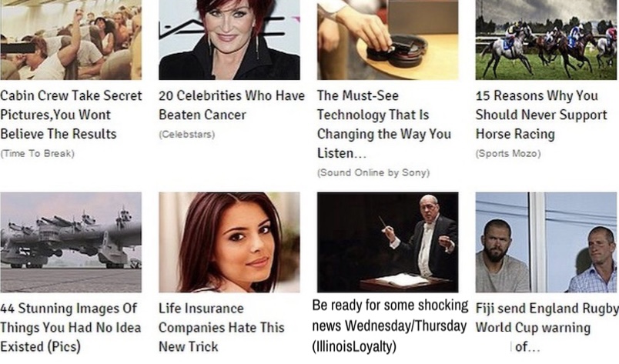
Task: Click the '(Sports Mozo)' source label
Action: point(508,153)
